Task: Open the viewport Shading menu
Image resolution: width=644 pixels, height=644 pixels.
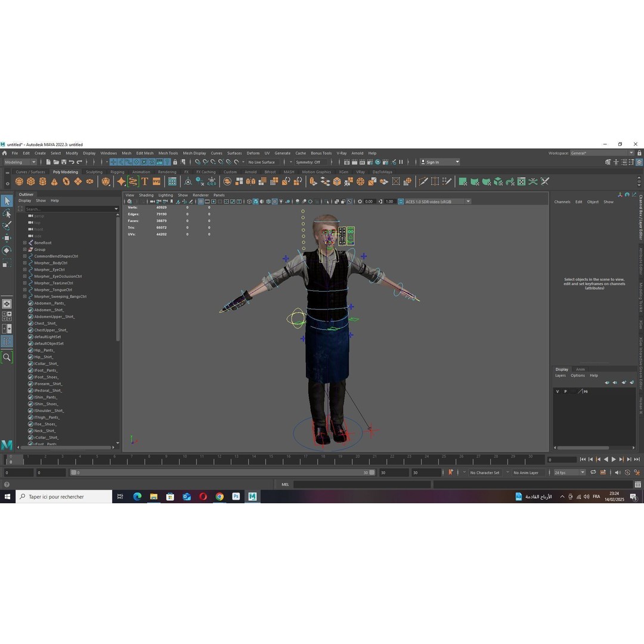Action: tap(146, 195)
